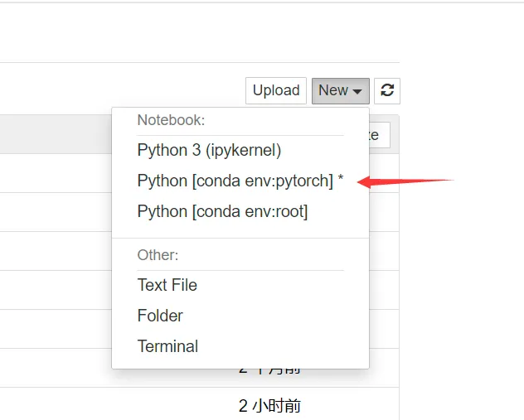The image size is (524, 420).
Task: Create a new Folder
Action: [160, 316]
